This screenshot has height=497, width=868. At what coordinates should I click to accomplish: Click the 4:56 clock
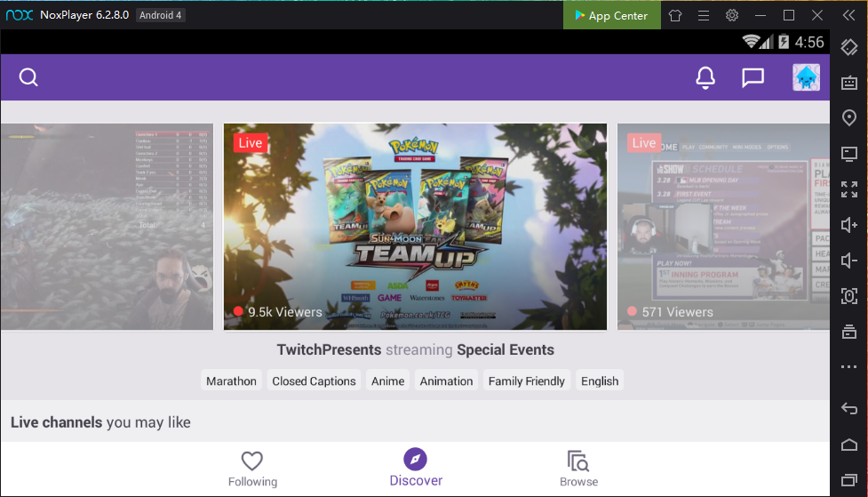[809, 42]
